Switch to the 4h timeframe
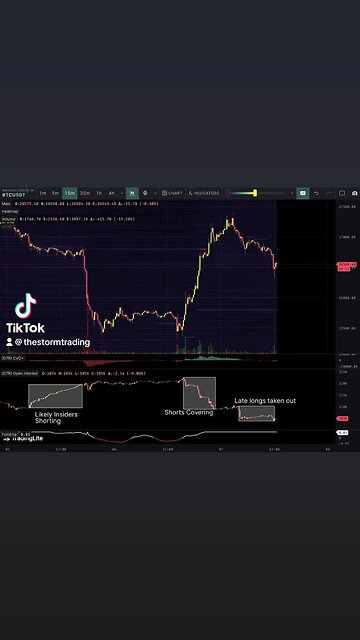 coord(111,193)
